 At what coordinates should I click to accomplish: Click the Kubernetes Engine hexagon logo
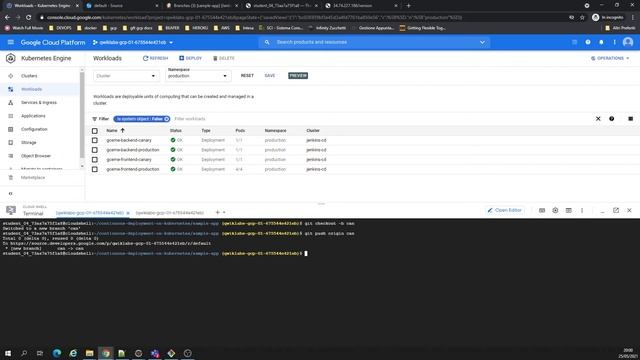11,58
